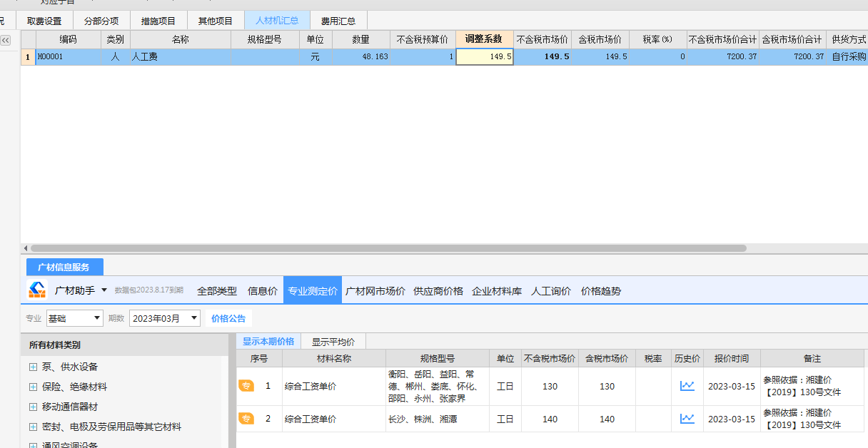The width and height of the screenshot is (868, 448).
Task: Click the 调整系数 column header
Action: [485, 39]
